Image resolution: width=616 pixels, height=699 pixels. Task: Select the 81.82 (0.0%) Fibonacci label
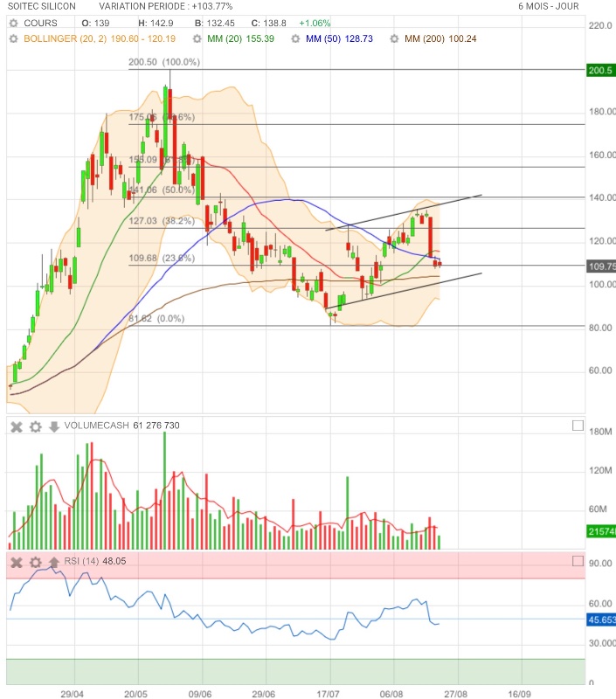[156, 318]
